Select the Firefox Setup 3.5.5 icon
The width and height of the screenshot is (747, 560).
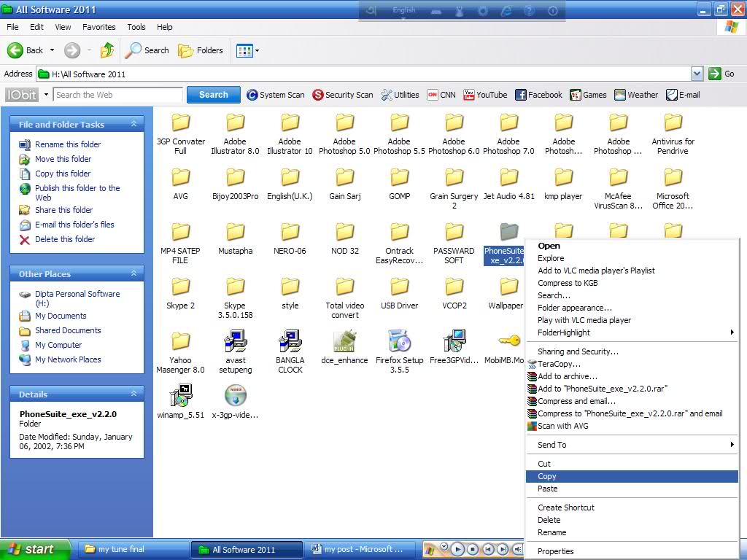[x=399, y=351]
